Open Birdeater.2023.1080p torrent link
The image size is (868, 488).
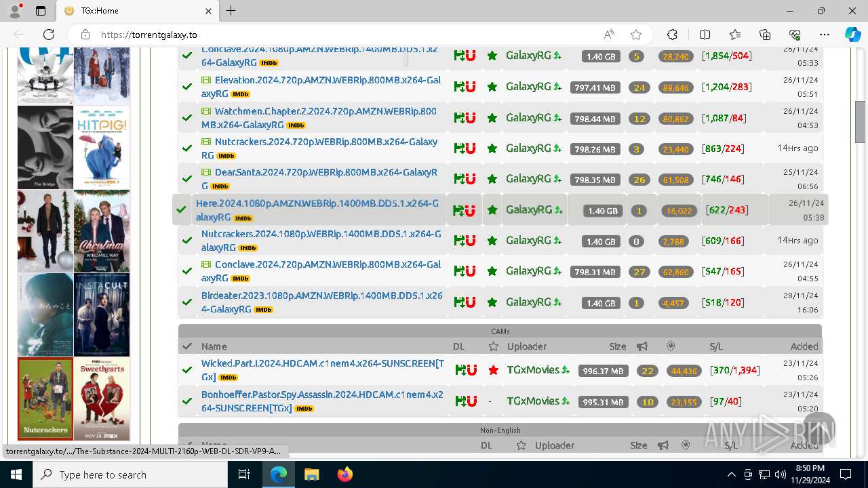coord(321,302)
